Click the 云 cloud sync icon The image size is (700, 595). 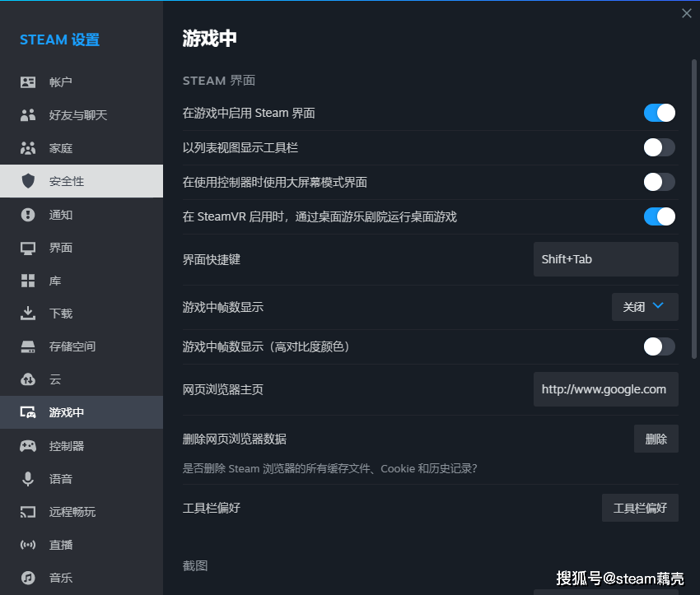(28, 379)
